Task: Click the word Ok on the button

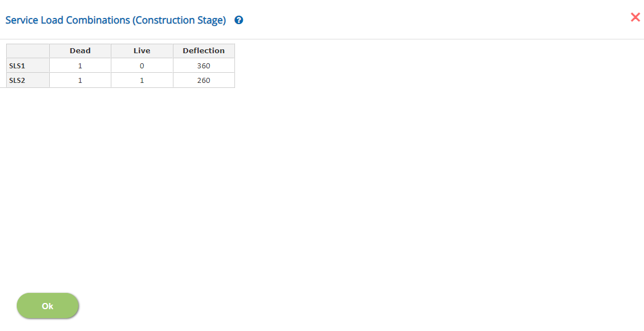Action: [x=48, y=306]
